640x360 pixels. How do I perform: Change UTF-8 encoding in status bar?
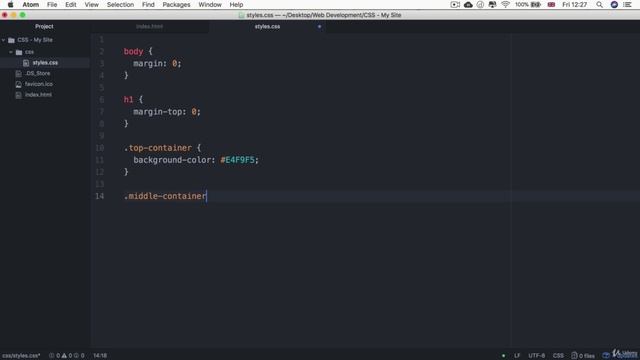click(536, 356)
